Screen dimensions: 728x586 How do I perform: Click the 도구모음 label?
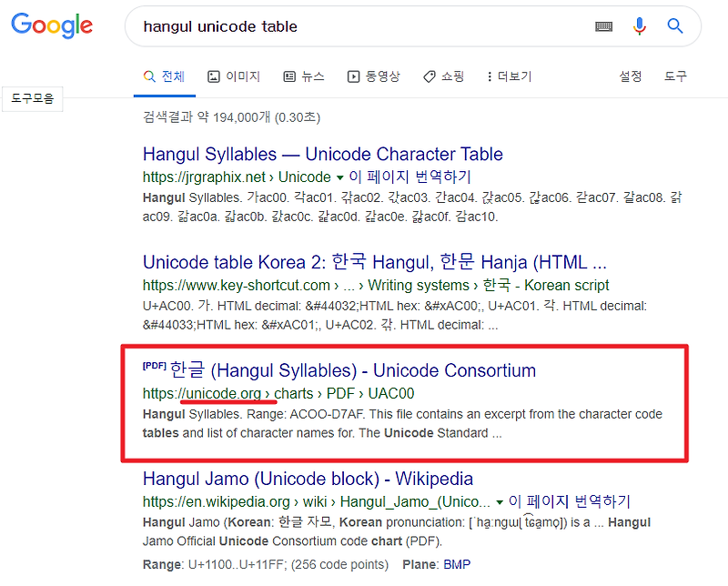33,98
